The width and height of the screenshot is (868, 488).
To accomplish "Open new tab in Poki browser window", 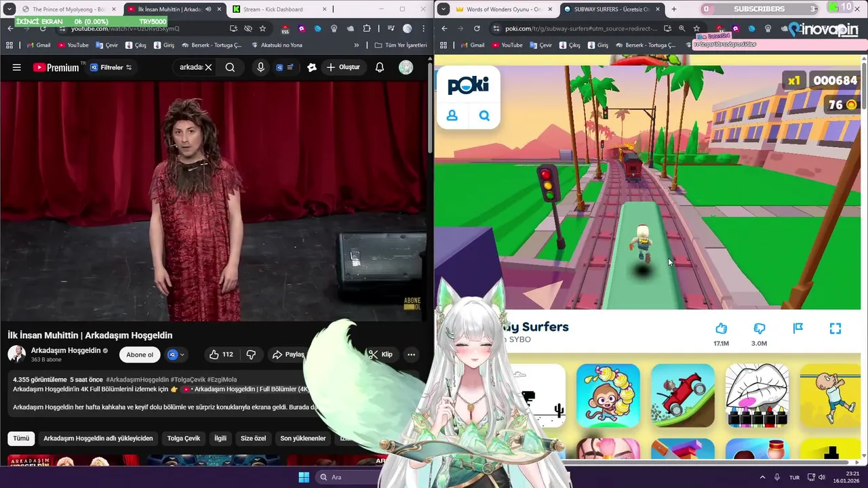I will pos(673,9).
